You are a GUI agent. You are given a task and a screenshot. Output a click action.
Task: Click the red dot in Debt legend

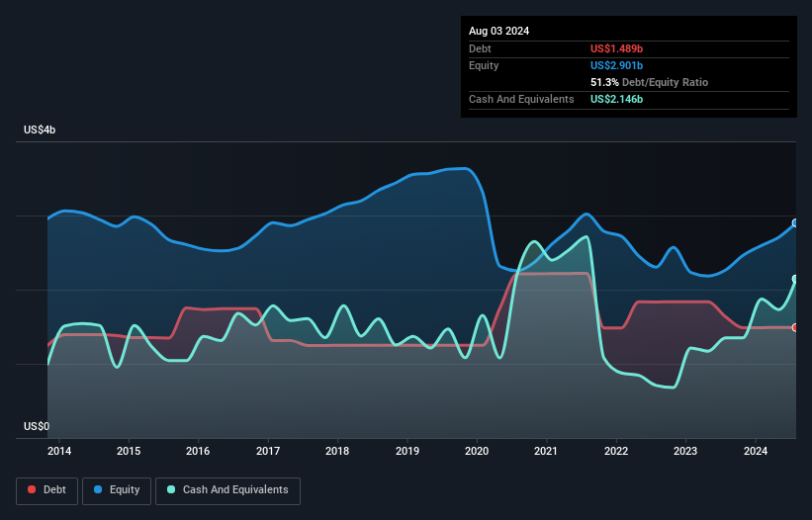tap(32, 489)
